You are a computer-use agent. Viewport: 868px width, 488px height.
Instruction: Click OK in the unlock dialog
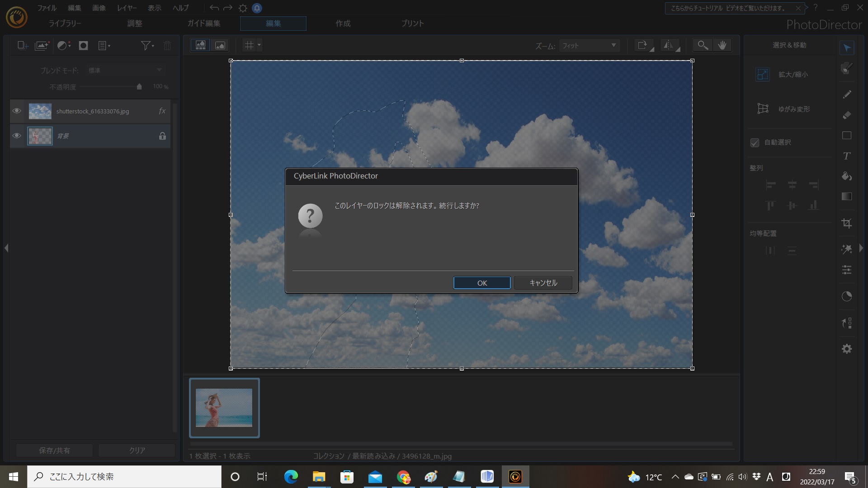tap(482, 283)
